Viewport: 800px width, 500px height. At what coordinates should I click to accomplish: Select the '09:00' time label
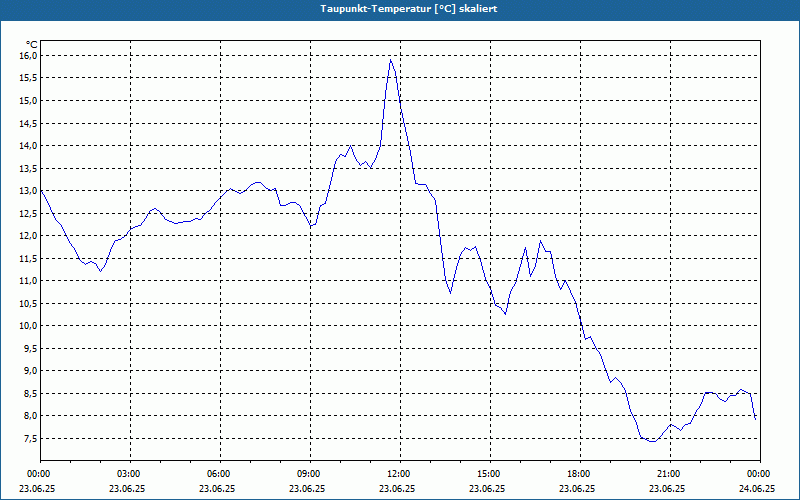coord(310,474)
